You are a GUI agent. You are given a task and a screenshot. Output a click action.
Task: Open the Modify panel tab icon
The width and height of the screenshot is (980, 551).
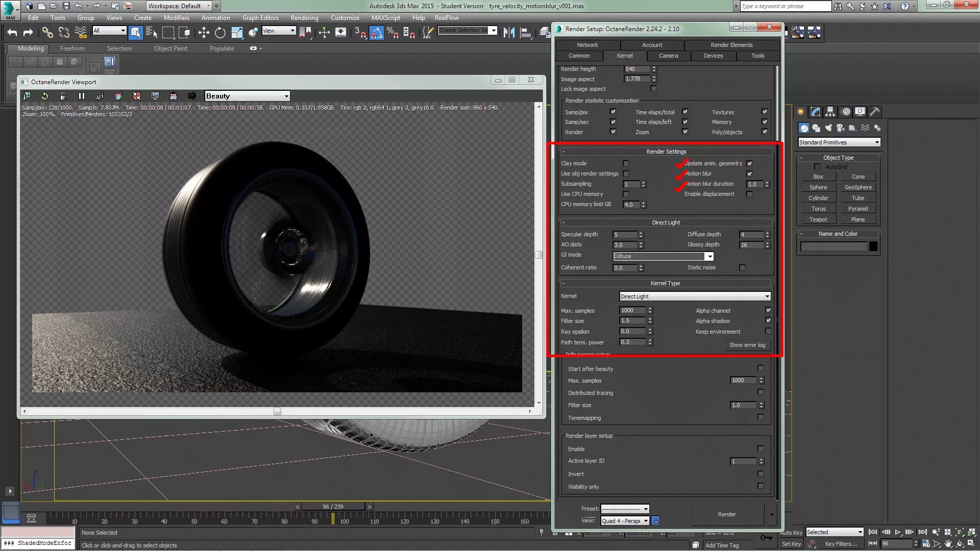tap(816, 112)
